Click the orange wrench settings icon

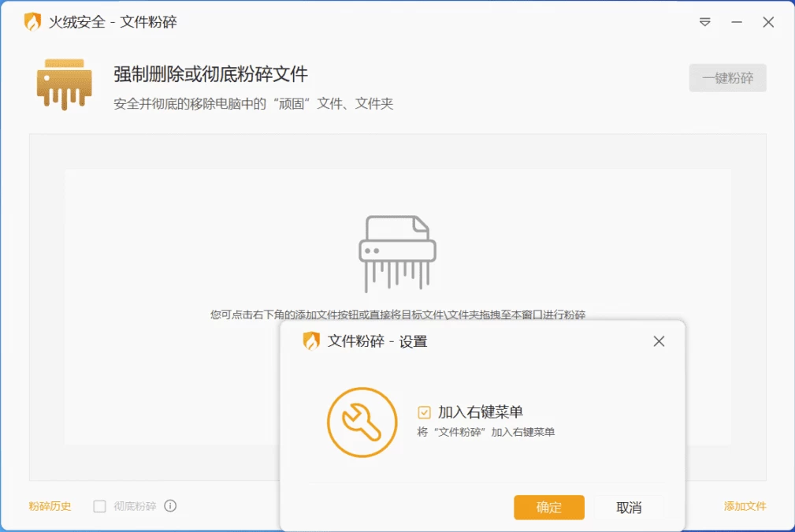(x=362, y=422)
